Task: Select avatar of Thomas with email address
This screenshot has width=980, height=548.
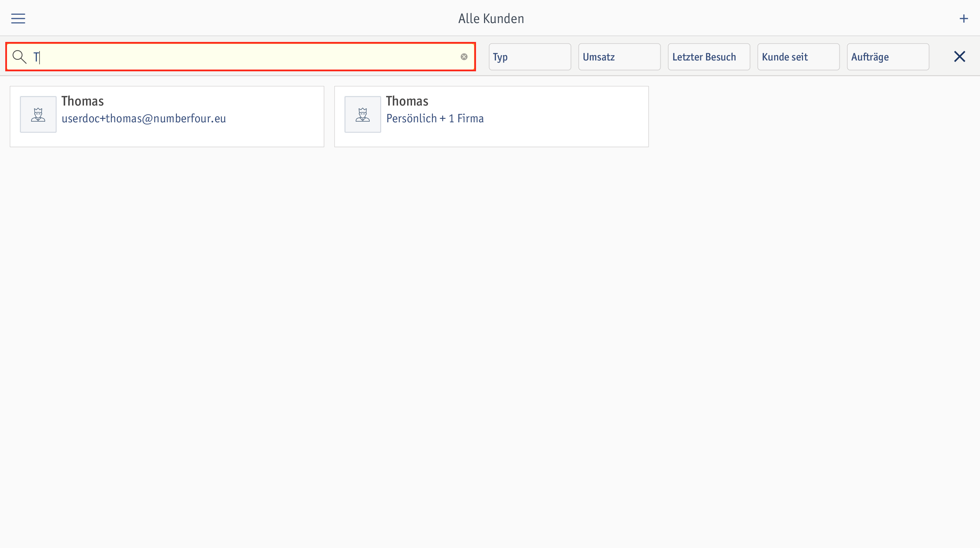Action: pyautogui.click(x=38, y=114)
